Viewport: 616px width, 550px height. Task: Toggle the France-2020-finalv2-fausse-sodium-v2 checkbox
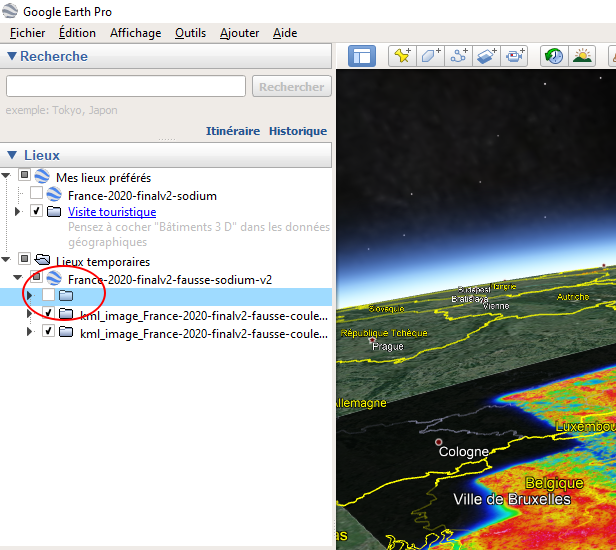(x=37, y=277)
